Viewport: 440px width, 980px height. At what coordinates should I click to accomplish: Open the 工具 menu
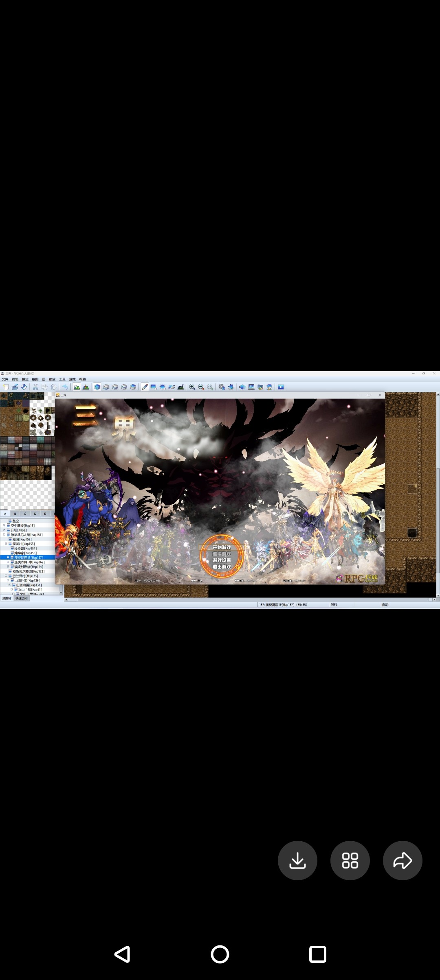[x=62, y=379]
